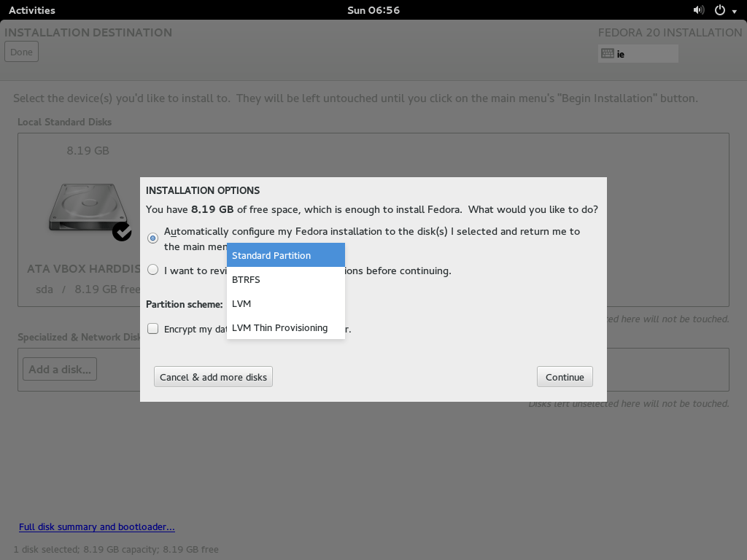Screen dimensions: 747x560
Task: Click the FEDORA 20 INSTALLATION title
Action: 670,32
